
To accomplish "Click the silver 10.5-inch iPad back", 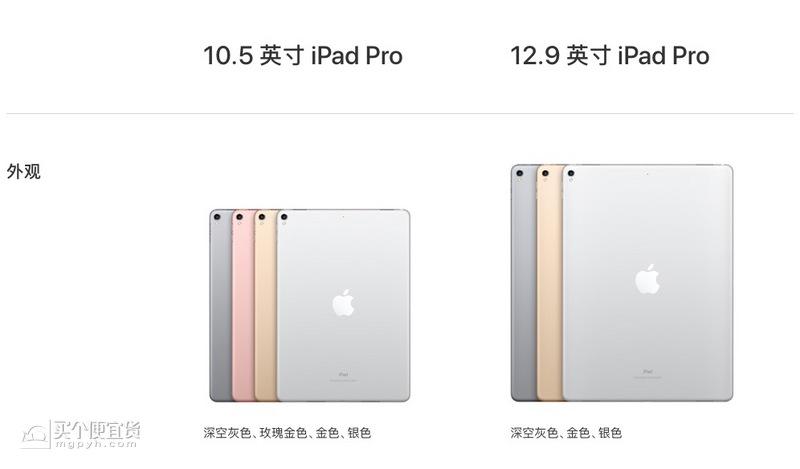I will coord(343,305).
